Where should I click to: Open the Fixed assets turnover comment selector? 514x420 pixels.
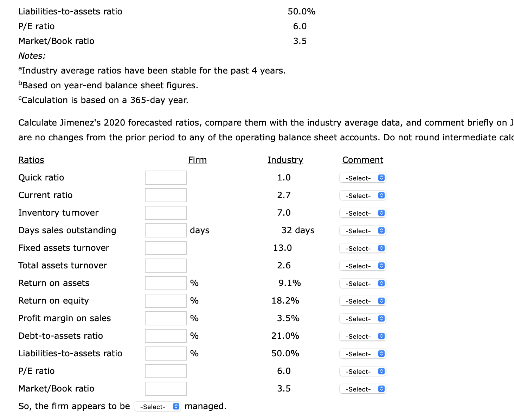[x=362, y=248]
